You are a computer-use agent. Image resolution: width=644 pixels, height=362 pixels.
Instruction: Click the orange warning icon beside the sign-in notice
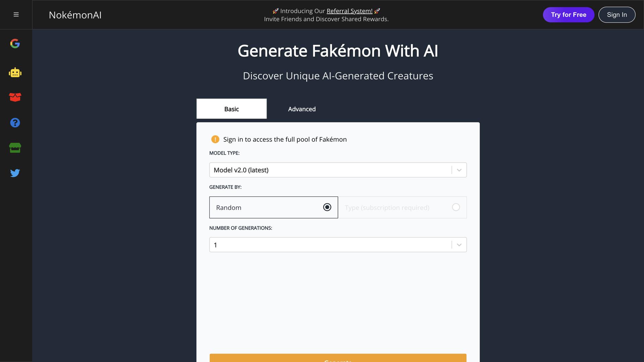[215, 139]
